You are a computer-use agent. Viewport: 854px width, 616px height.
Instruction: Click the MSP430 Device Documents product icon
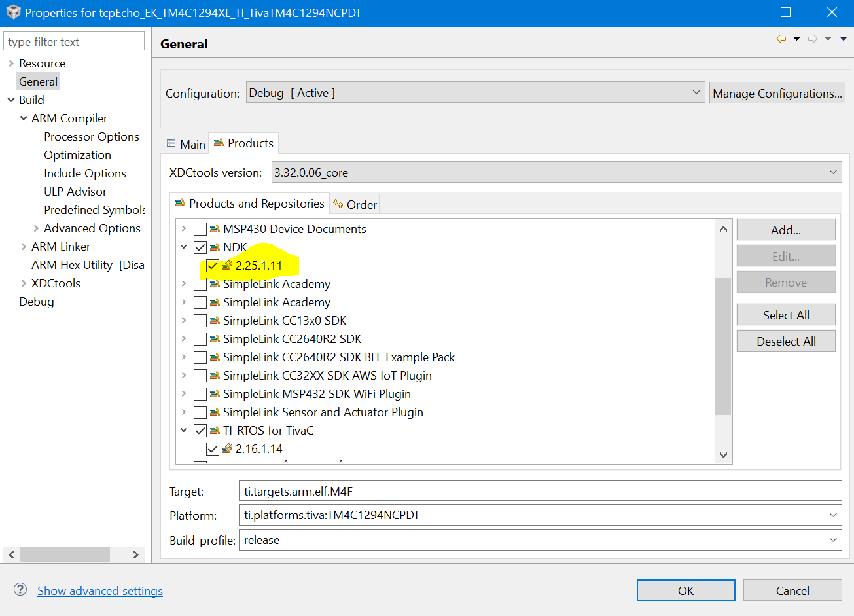coord(215,229)
